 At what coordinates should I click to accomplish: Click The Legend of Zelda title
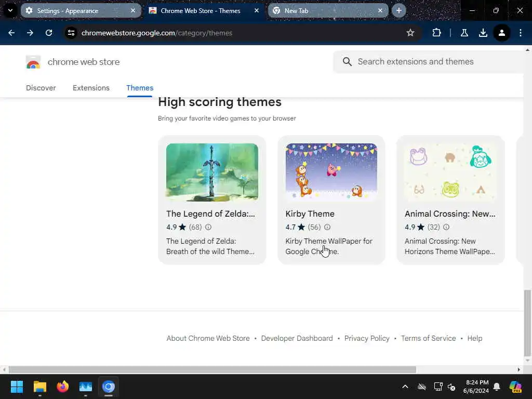coord(210,214)
